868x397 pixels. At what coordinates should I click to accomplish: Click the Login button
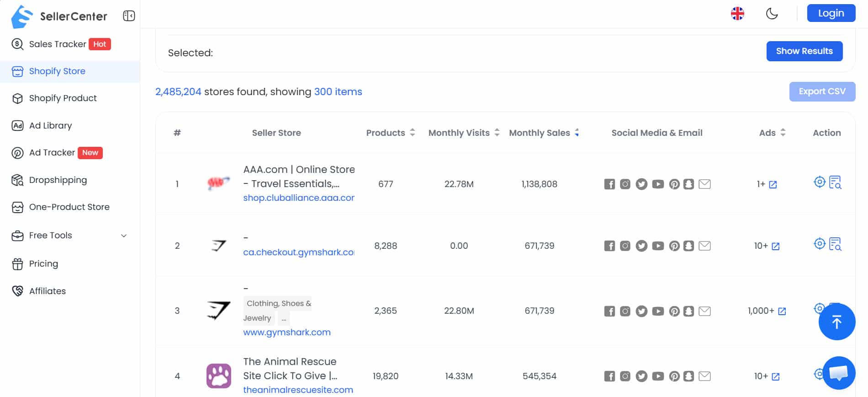pyautogui.click(x=831, y=13)
